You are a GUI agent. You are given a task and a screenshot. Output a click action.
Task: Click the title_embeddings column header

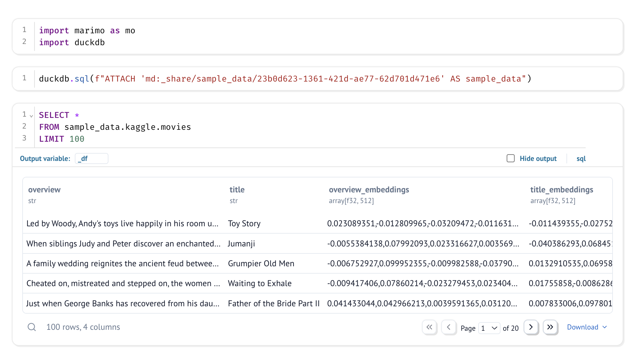(x=561, y=190)
